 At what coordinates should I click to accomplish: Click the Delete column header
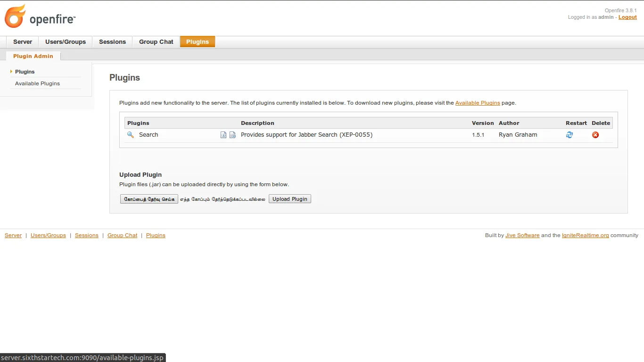[601, 123]
